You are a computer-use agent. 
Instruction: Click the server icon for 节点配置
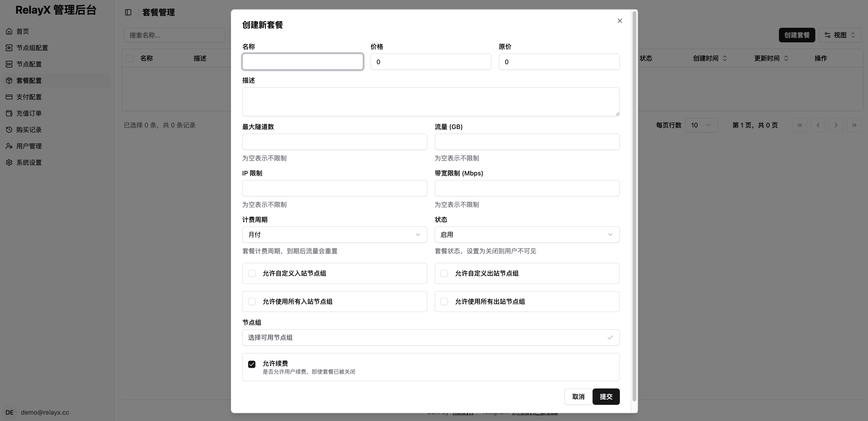pos(9,64)
